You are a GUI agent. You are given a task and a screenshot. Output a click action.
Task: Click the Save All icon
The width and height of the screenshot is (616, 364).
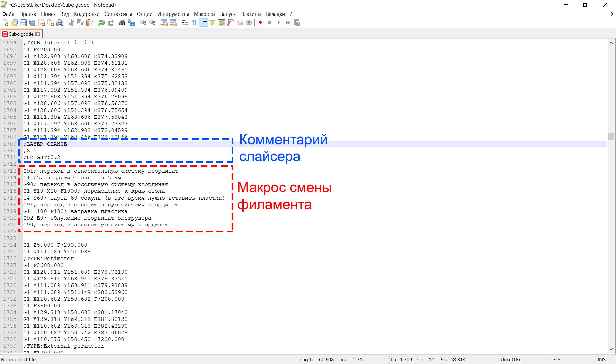coord(32,23)
